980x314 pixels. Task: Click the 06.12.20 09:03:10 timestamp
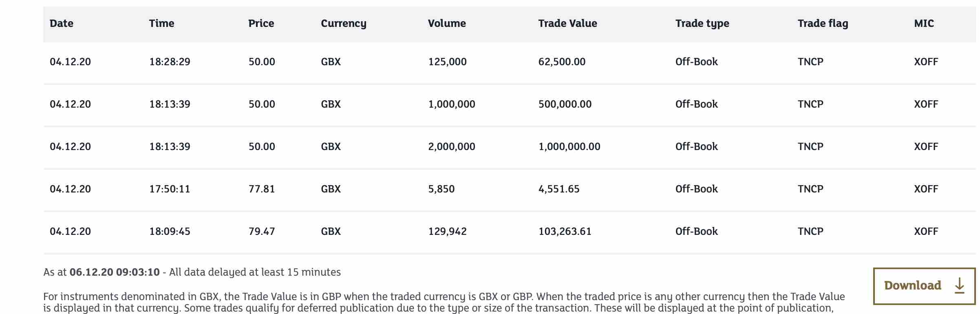pos(115,272)
